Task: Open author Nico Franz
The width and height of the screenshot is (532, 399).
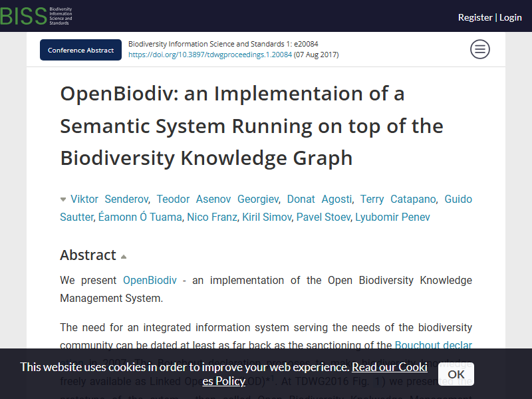Action: [x=212, y=217]
